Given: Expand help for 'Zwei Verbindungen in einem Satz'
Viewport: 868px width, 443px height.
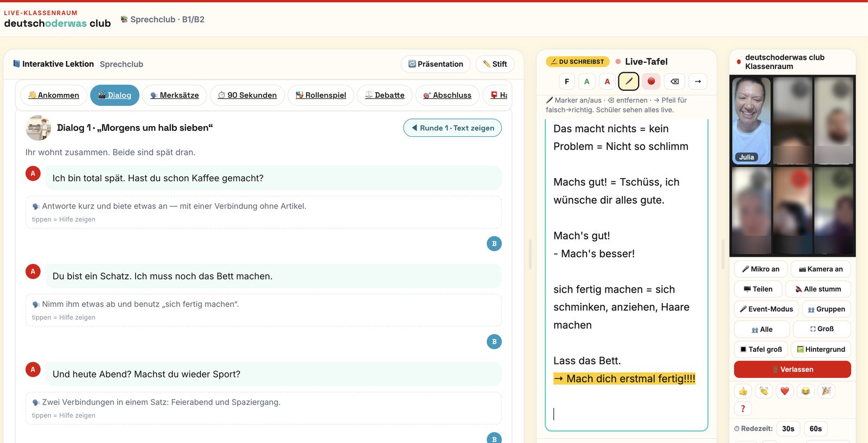Looking at the screenshot, I should tap(263, 408).
